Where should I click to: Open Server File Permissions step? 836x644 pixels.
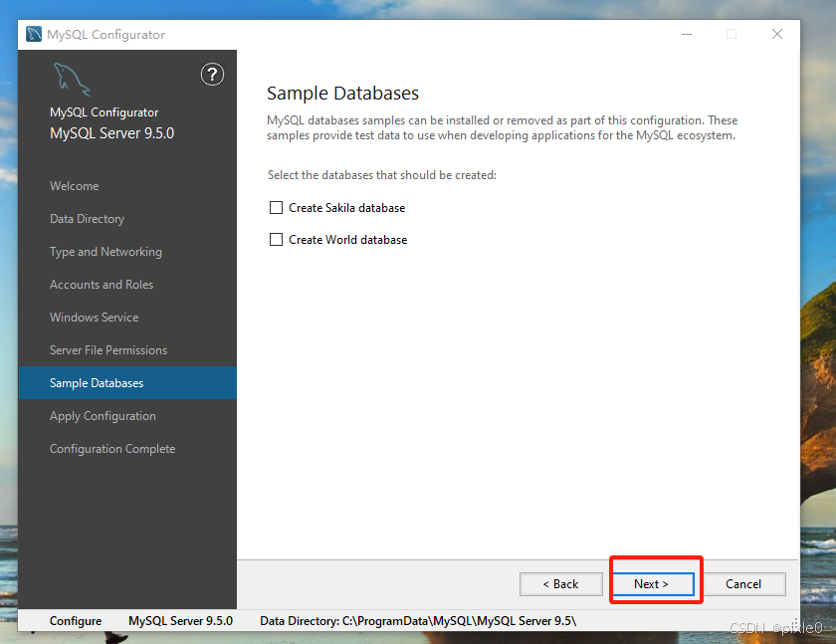(x=108, y=350)
